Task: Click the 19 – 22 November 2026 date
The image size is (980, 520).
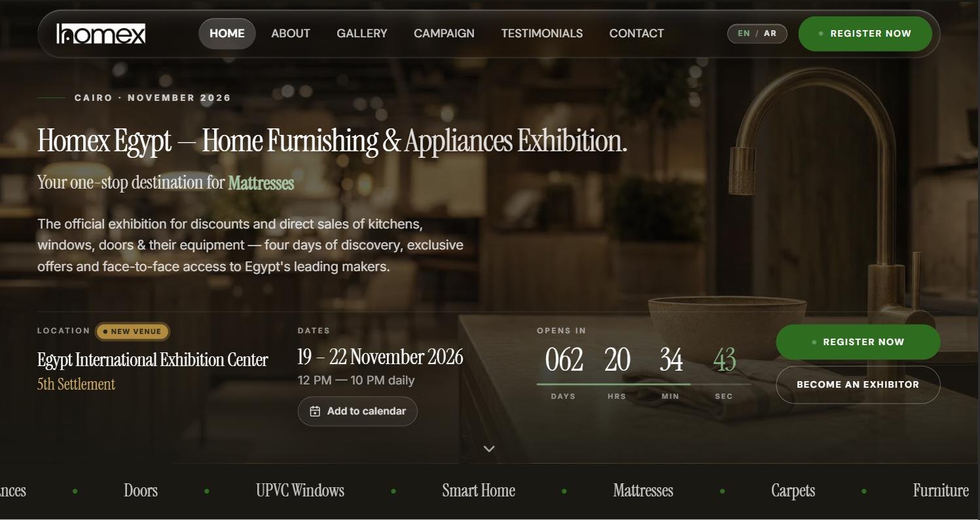Action: [x=380, y=357]
